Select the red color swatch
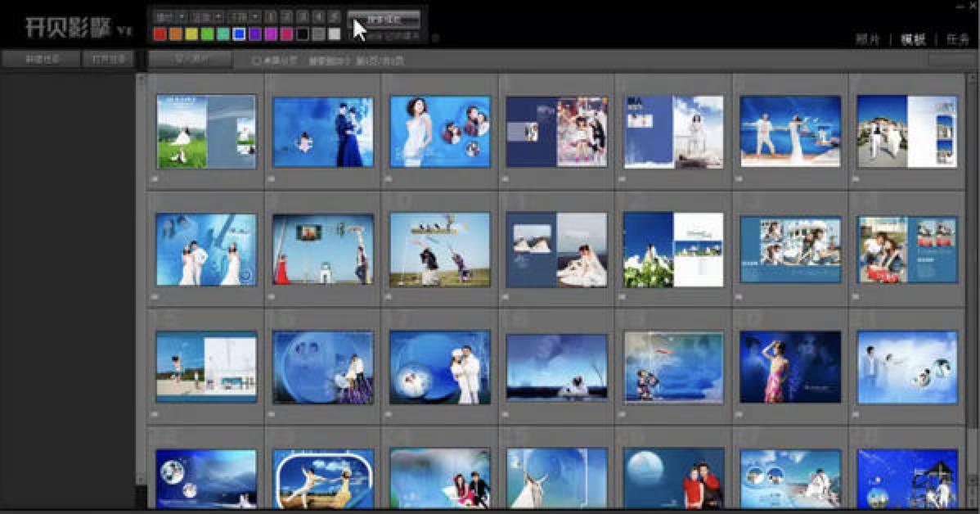 (160, 34)
